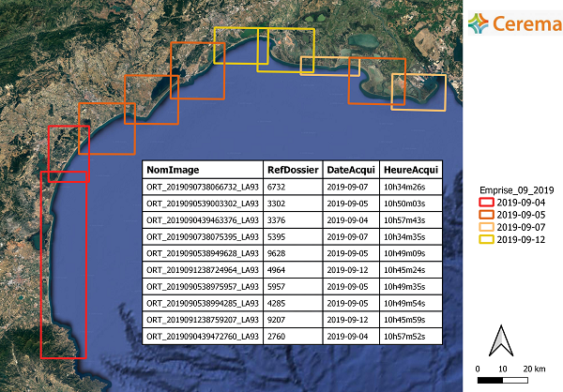563x392 pixels.
Task: Click the Cerema logo icon
Action: 480,23
